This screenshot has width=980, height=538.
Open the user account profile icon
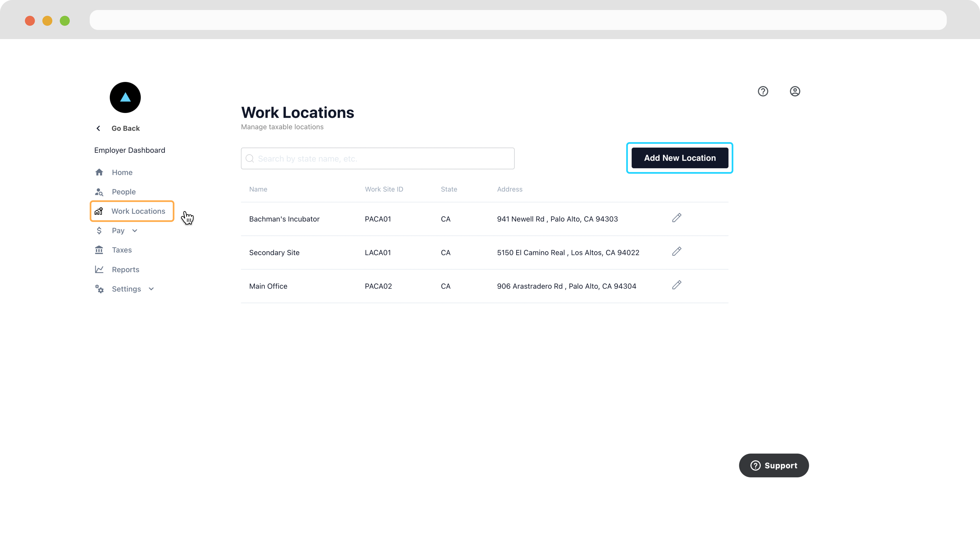click(795, 91)
